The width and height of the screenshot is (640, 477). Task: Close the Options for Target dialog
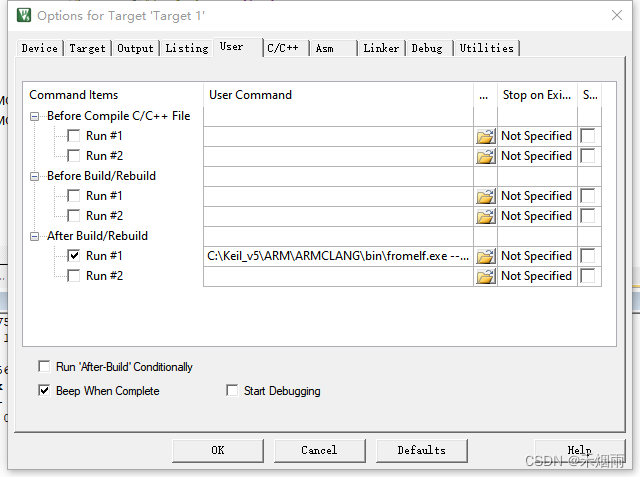tap(617, 15)
